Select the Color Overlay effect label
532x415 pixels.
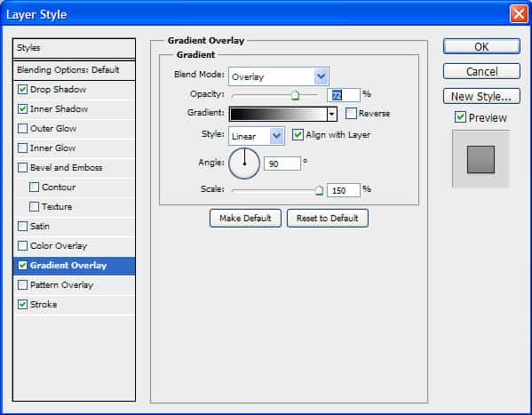click(59, 246)
